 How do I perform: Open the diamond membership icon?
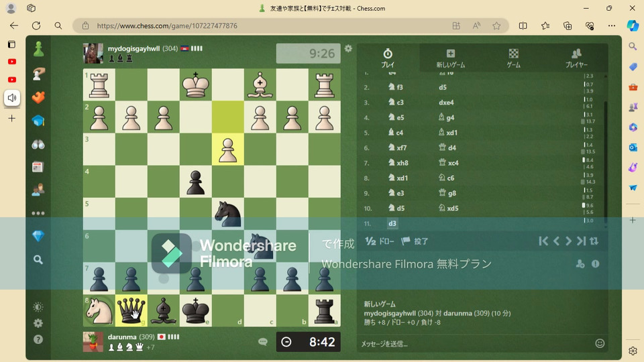pyautogui.click(x=38, y=236)
